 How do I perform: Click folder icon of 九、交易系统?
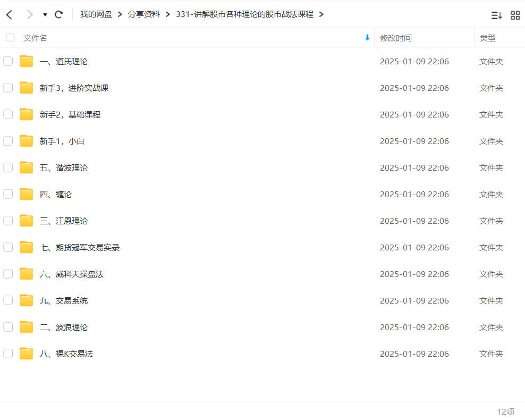point(26,300)
